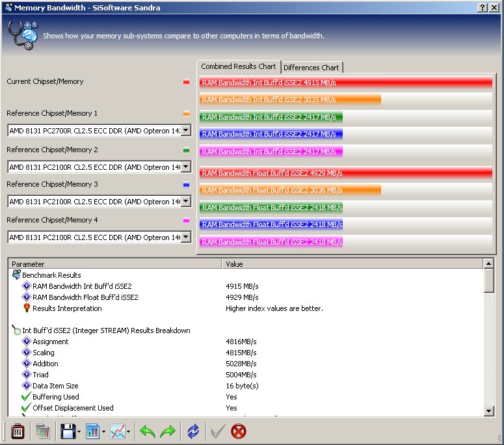
Task: Click the magnifier icon beside Int Buff'd Results Breakdown
Action: click(16, 330)
